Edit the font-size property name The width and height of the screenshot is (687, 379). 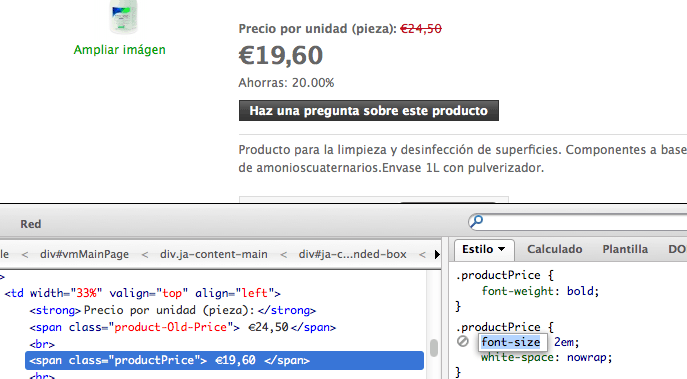(510, 342)
